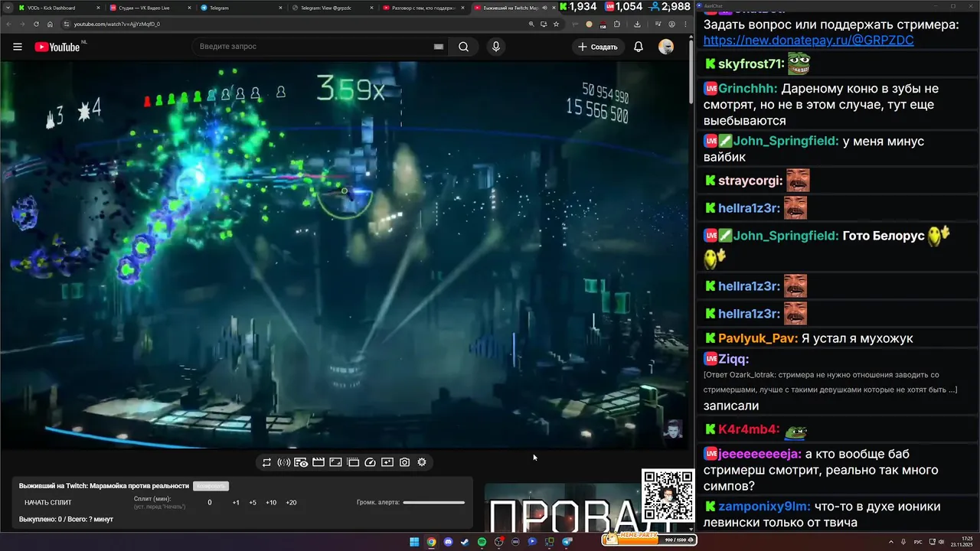Open Chrome from the taskbar
The height and width of the screenshot is (551, 980).
click(x=431, y=542)
